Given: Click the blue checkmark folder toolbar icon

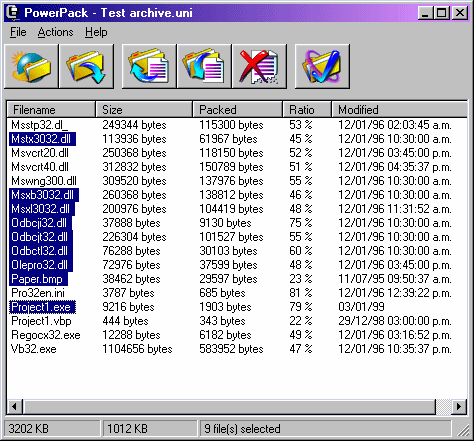Looking at the screenshot, I should [322, 66].
